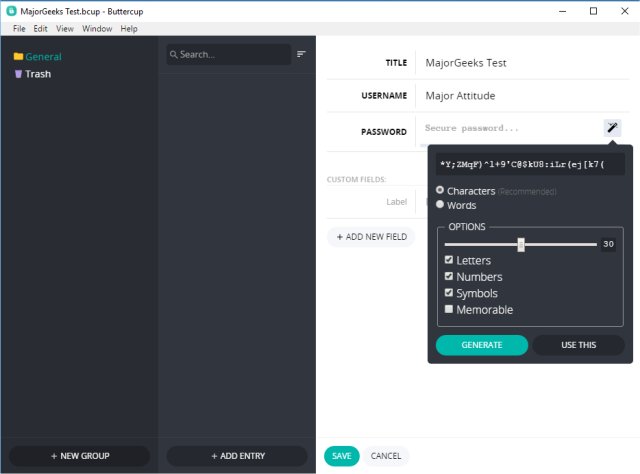Click the GENERATE button

[482, 345]
